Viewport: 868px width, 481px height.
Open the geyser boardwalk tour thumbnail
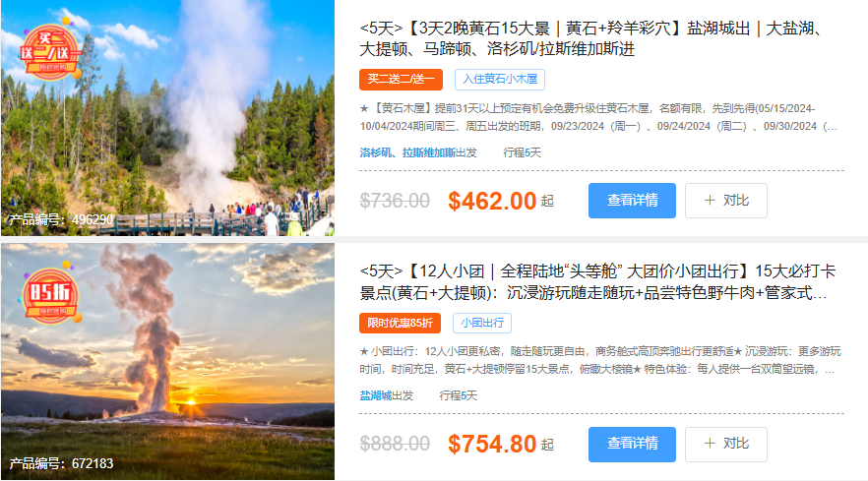[x=167, y=118]
